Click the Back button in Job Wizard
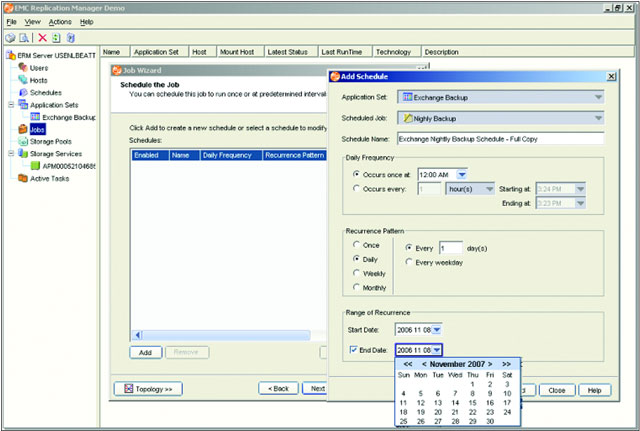This screenshot has height=431, width=640. (278, 389)
